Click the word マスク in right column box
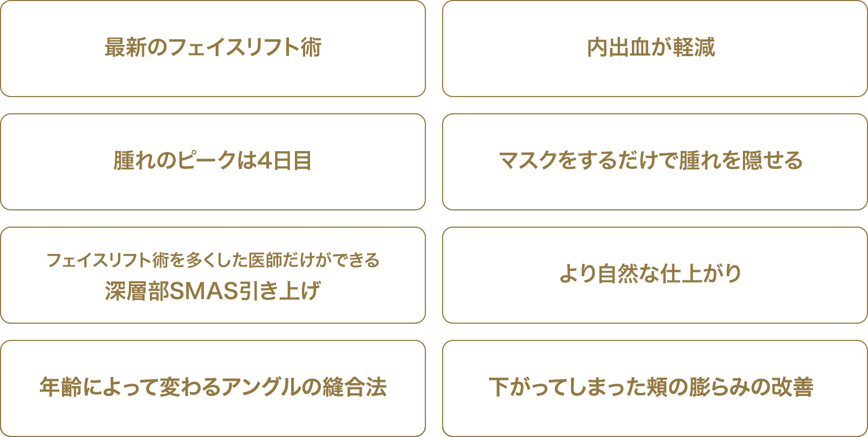The height and width of the screenshot is (437, 868). (528, 161)
